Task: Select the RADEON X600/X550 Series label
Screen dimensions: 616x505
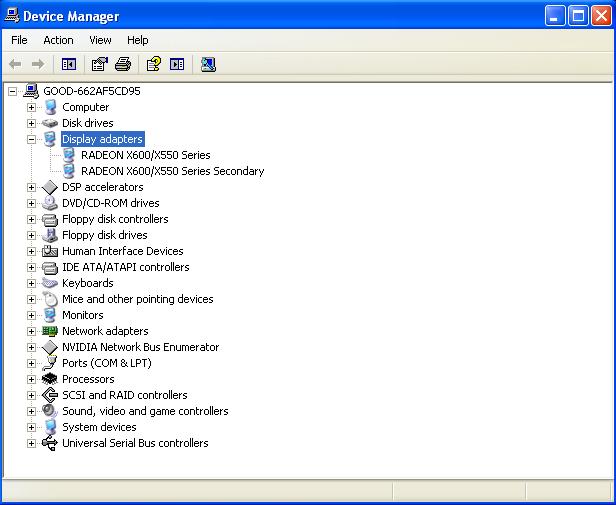Action: (145, 155)
